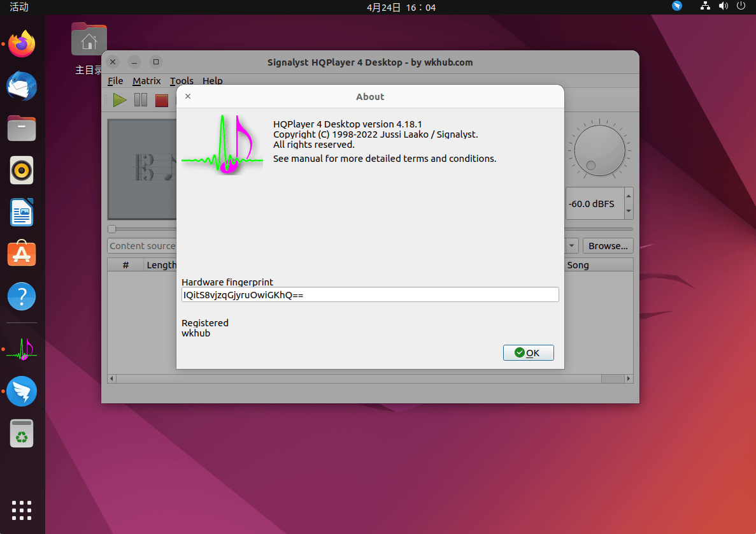
Task: Click the volume knob dial
Action: [599, 150]
